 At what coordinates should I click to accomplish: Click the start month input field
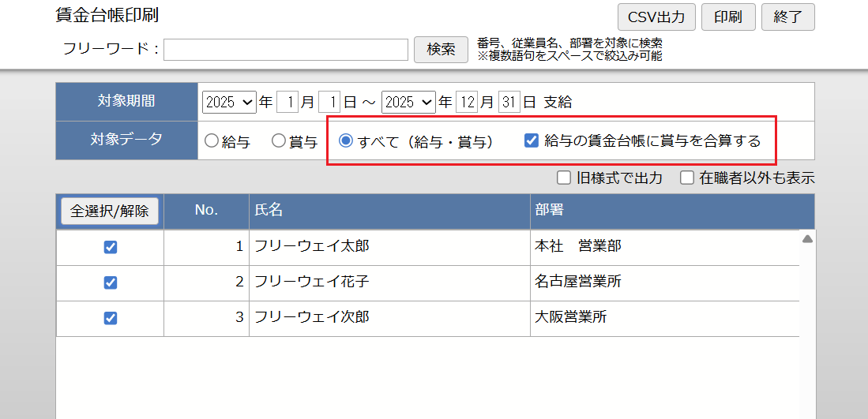click(x=287, y=102)
